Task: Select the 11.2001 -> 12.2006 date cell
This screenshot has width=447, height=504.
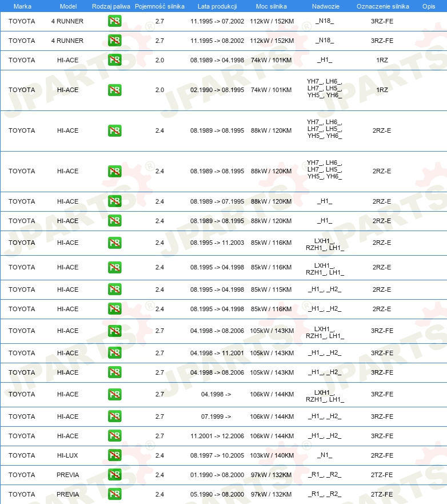Action: click(x=217, y=436)
